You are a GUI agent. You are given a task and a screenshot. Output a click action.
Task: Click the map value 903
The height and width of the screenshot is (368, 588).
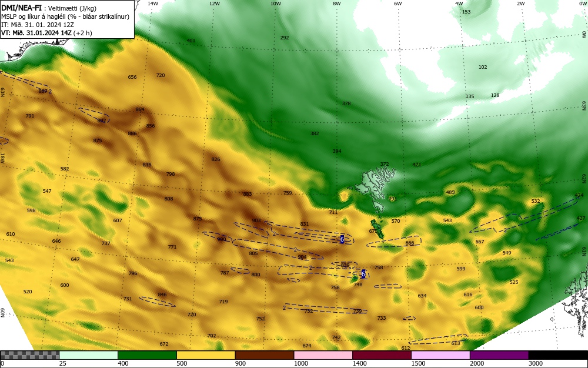pyautogui.click(x=256, y=220)
